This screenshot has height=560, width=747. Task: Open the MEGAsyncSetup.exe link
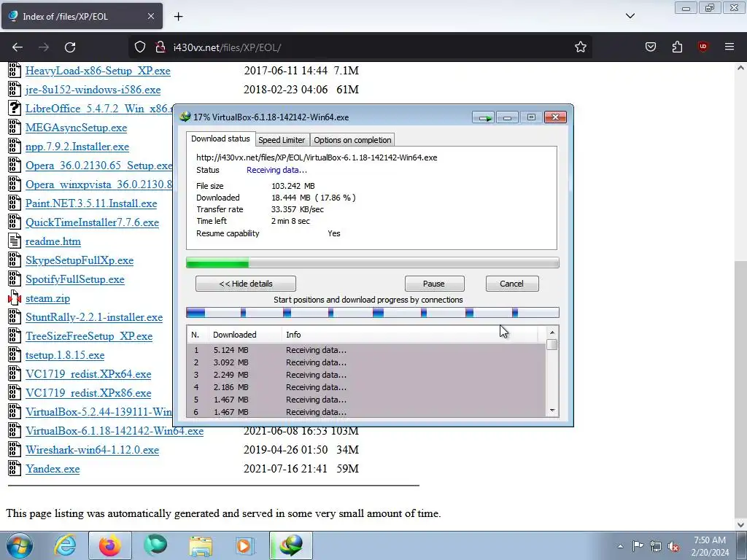(76, 128)
